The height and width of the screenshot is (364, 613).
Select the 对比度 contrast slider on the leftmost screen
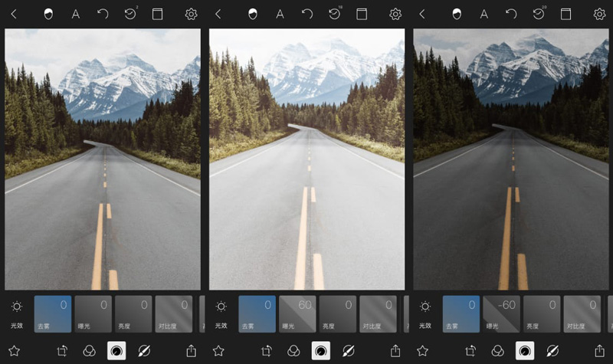173,313
